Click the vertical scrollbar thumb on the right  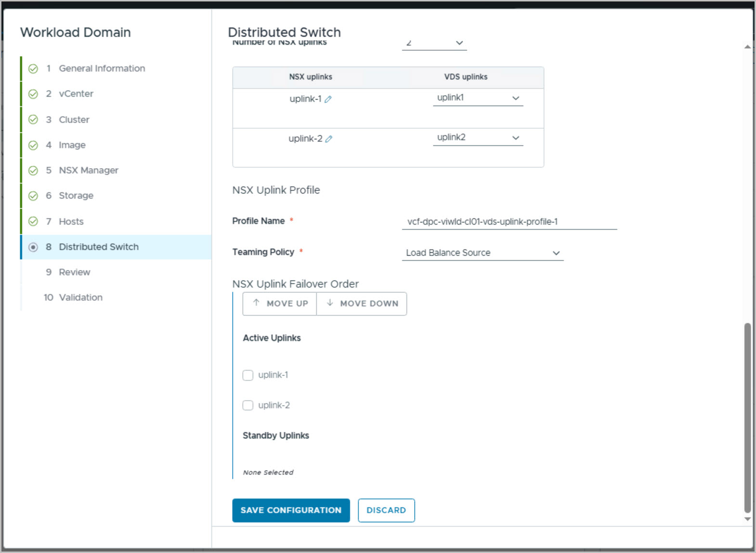[747, 418]
